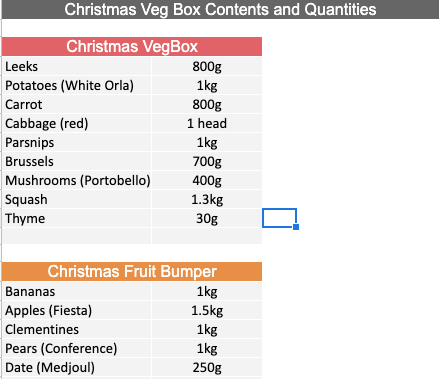Viewport: 440px width, 379px height.
Task: Click the 1 head quantity cell
Action: pos(207,123)
